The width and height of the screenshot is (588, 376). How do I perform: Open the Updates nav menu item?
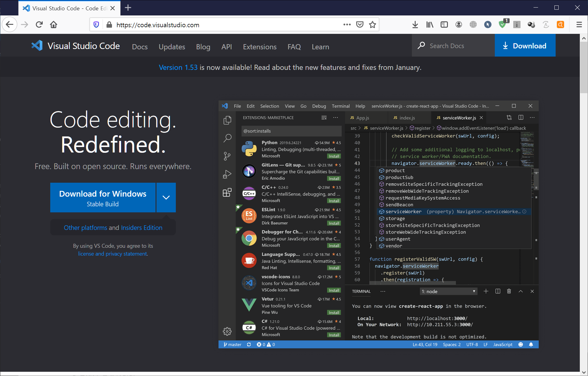[x=172, y=47]
